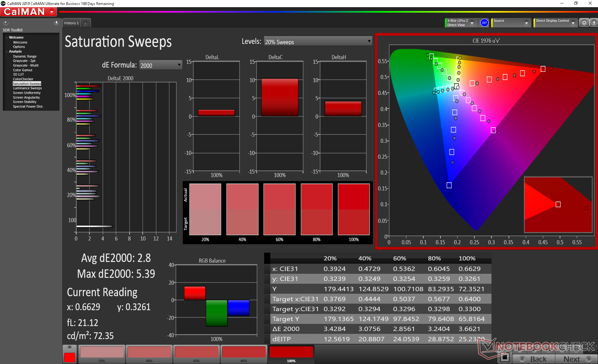Open the Source dropdown

click(x=526, y=23)
